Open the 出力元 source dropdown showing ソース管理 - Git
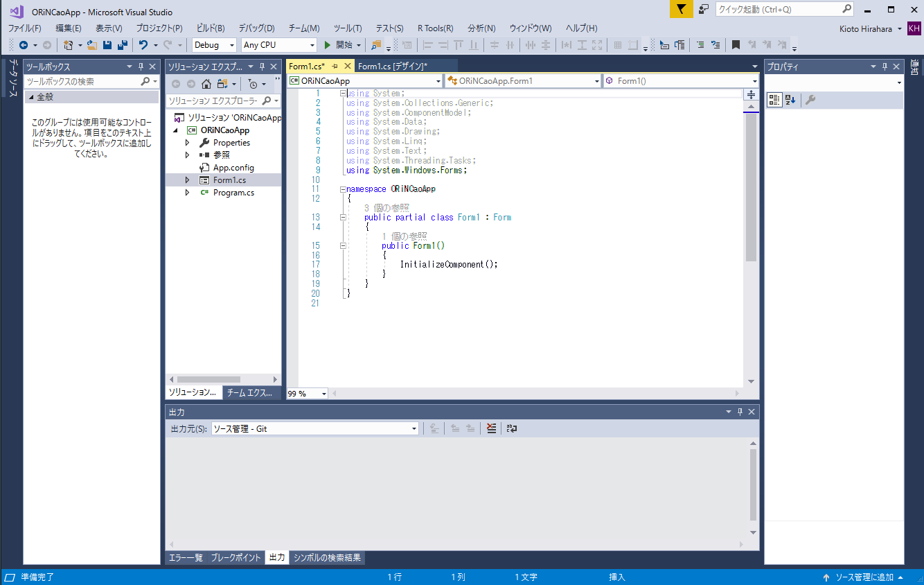 click(x=414, y=428)
